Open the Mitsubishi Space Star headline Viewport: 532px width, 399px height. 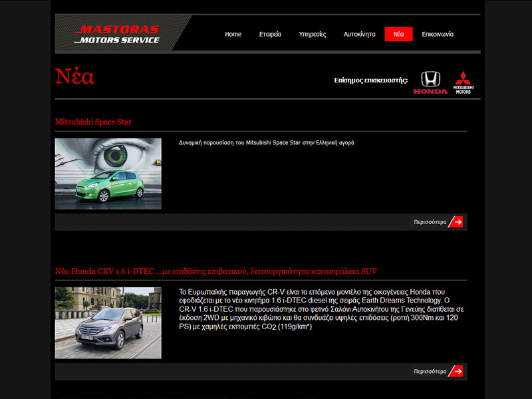coord(93,122)
